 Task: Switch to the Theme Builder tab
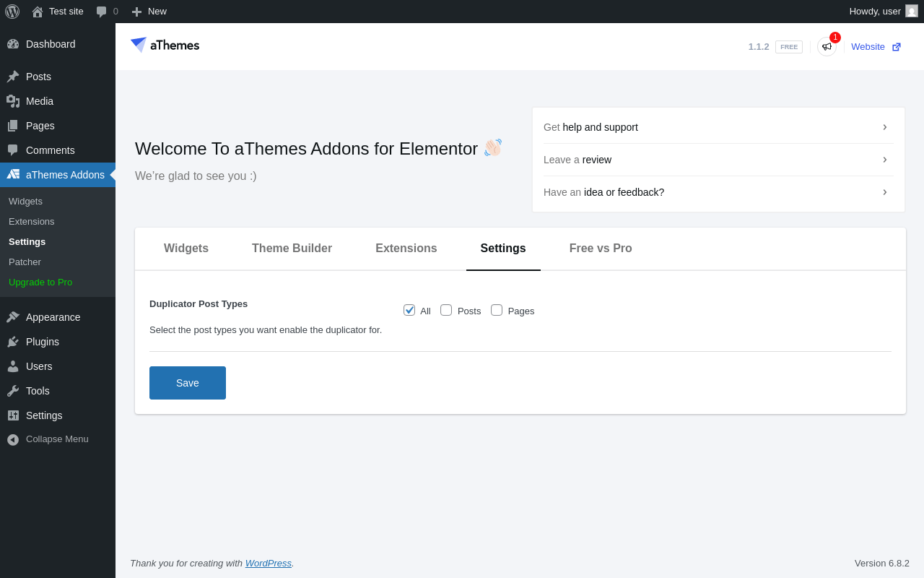[x=292, y=249]
